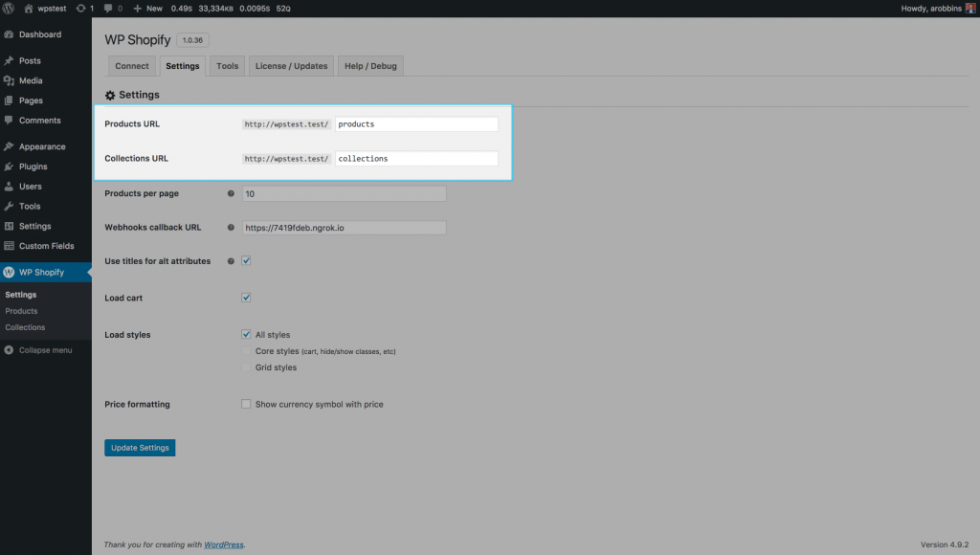Image resolution: width=980 pixels, height=555 pixels.
Task: Click the Settings gear heading icon
Action: (x=110, y=95)
